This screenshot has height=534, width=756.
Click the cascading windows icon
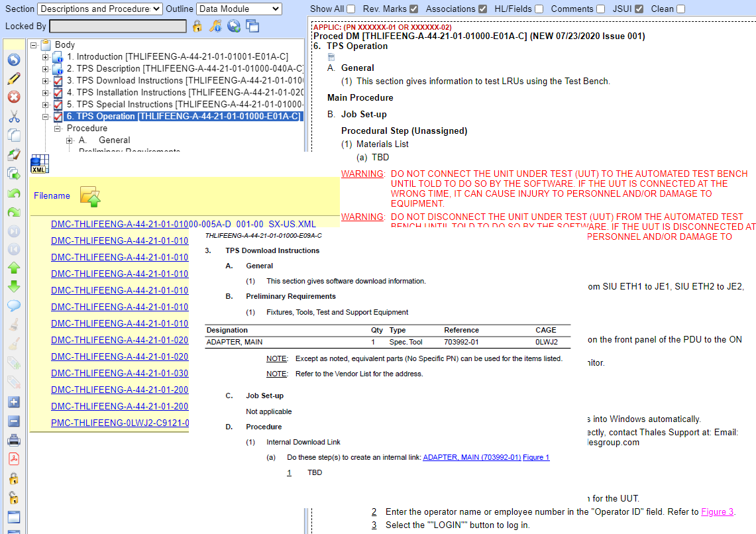click(x=252, y=26)
